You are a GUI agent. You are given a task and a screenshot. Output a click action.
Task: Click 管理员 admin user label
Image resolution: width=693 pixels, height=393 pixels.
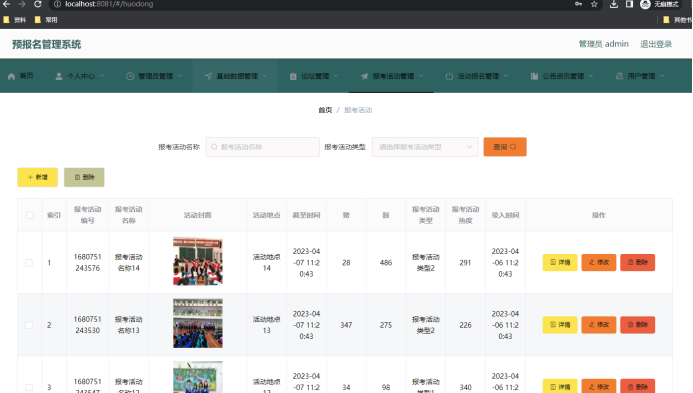click(x=603, y=44)
